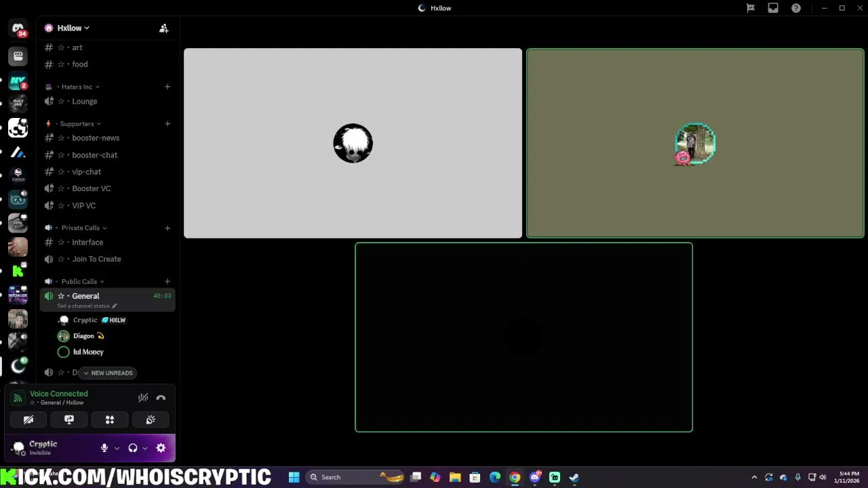Jump to NEW UNREADS
868x488 pixels.
tap(108, 373)
